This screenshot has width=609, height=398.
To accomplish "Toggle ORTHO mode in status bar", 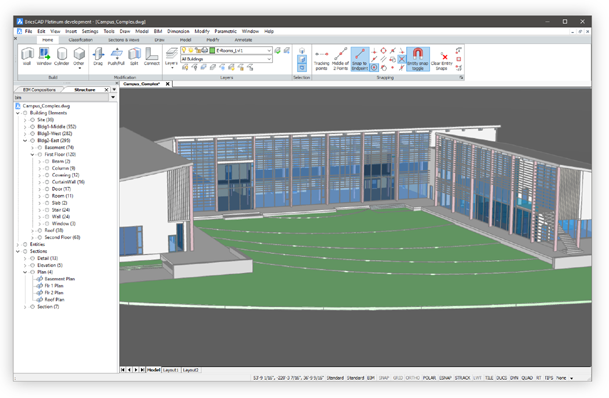I will click(x=412, y=378).
